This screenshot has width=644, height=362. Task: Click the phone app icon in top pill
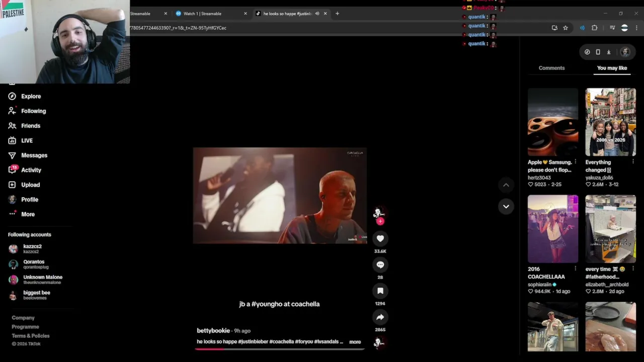click(598, 52)
